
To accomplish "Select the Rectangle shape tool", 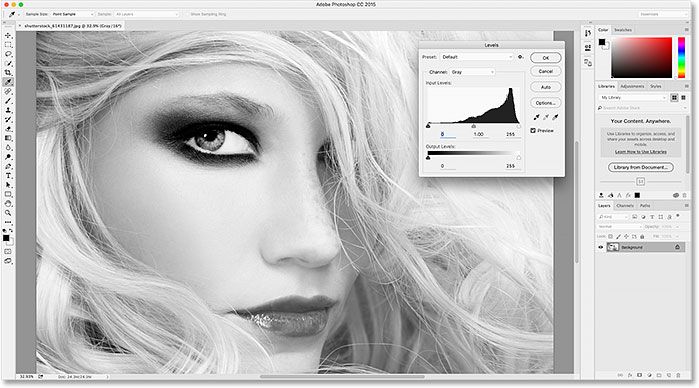I will 8,194.
